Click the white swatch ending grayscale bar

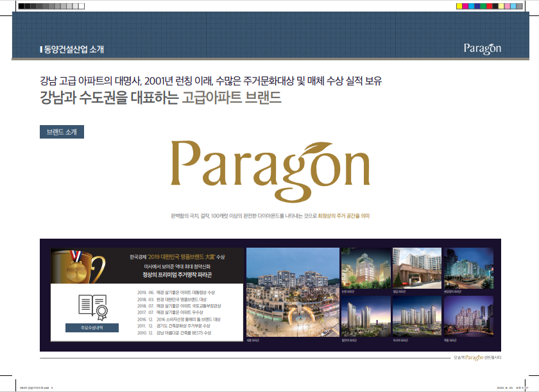[x=81, y=6]
